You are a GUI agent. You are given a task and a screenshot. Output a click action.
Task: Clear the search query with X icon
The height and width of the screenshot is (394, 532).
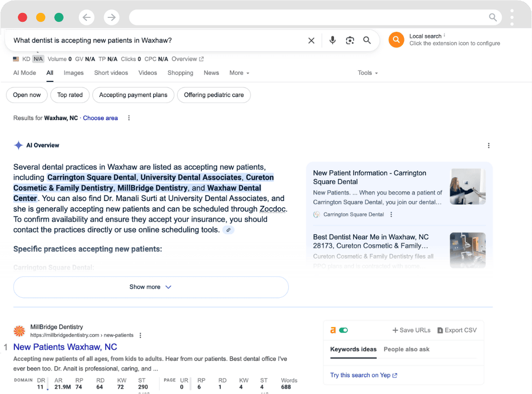click(311, 41)
